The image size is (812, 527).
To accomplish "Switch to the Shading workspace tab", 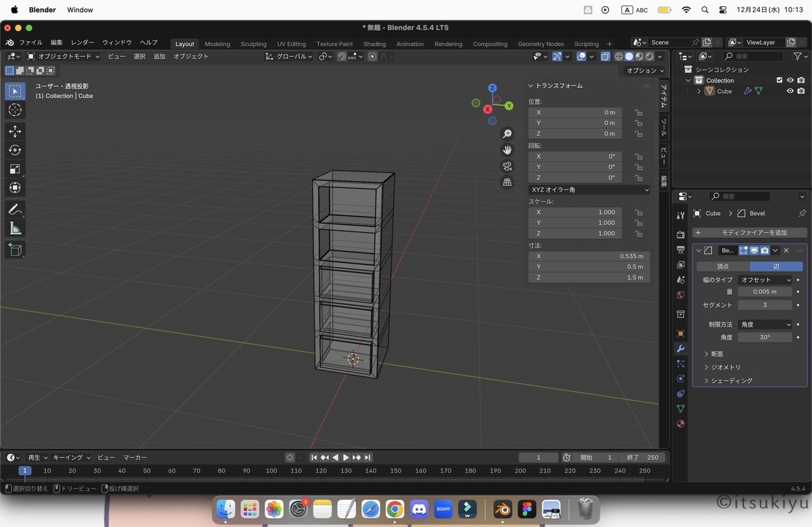I will pyautogui.click(x=374, y=44).
